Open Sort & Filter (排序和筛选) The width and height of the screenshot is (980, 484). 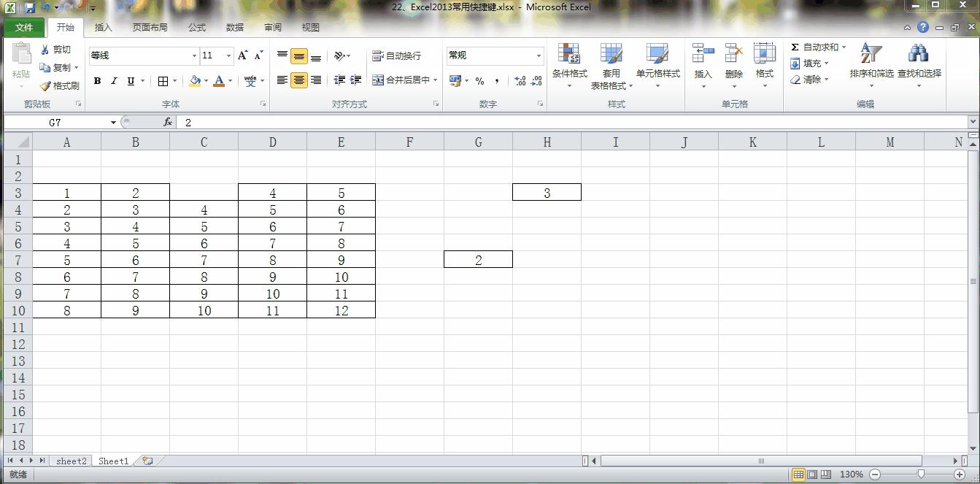(x=871, y=66)
